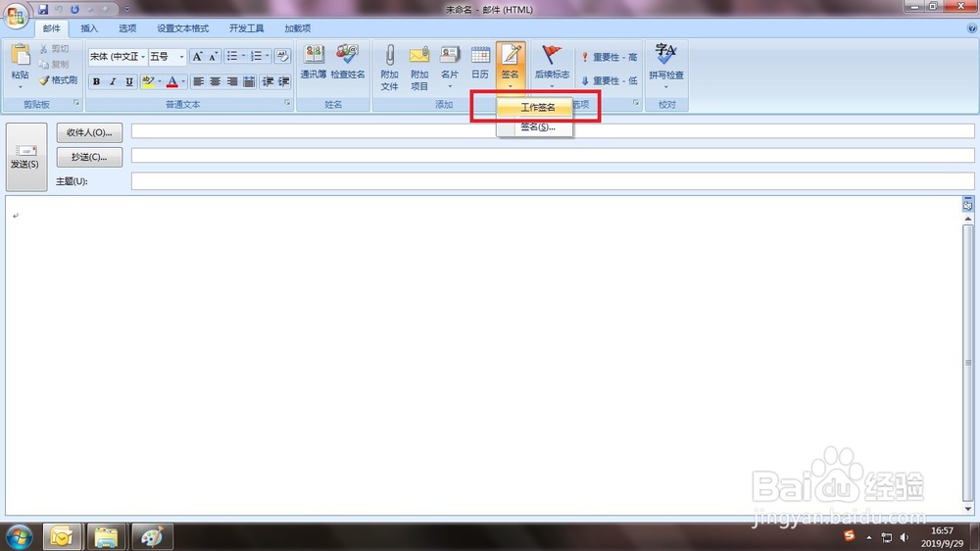Set 重要性 - 高 high importance
Screen dimensions: 980x551
click(x=610, y=57)
